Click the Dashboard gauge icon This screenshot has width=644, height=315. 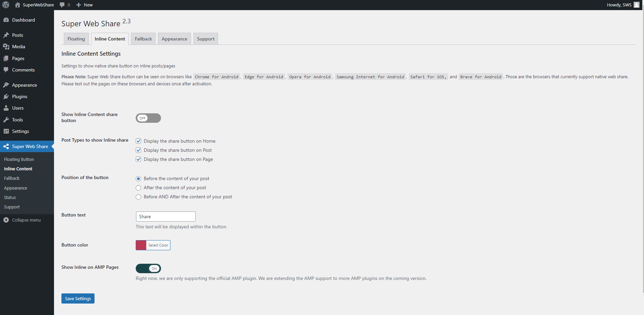pos(6,20)
